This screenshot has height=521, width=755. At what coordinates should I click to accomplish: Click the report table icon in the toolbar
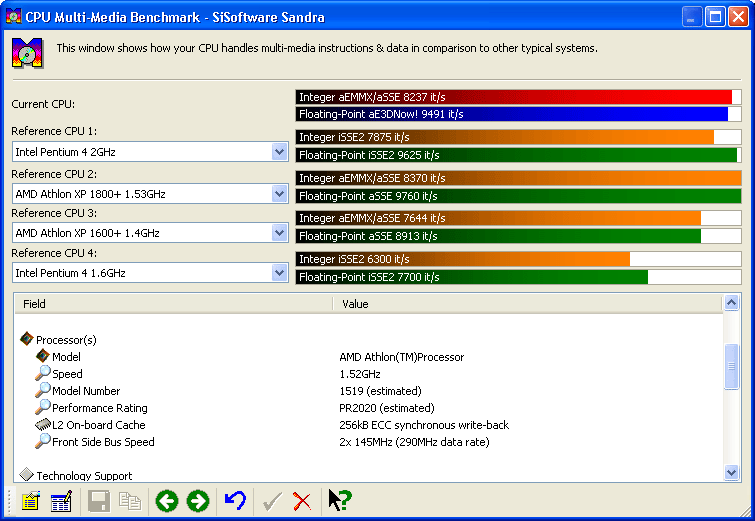click(x=61, y=501)
